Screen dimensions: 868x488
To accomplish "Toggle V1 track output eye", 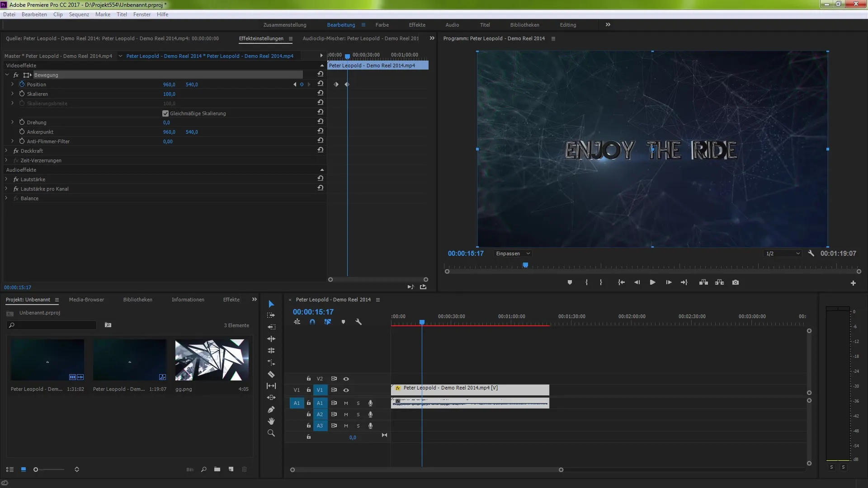I will pyautogui.click(x=346, y=390).
